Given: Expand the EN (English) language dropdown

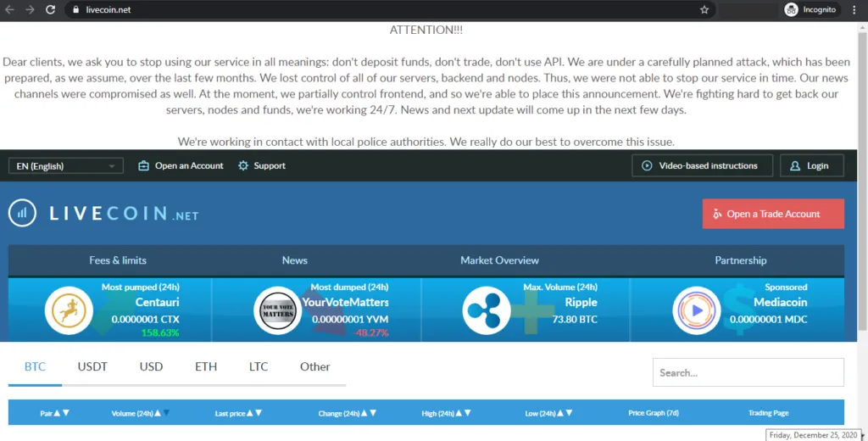Looking at the screenshot, I should 65,165.
